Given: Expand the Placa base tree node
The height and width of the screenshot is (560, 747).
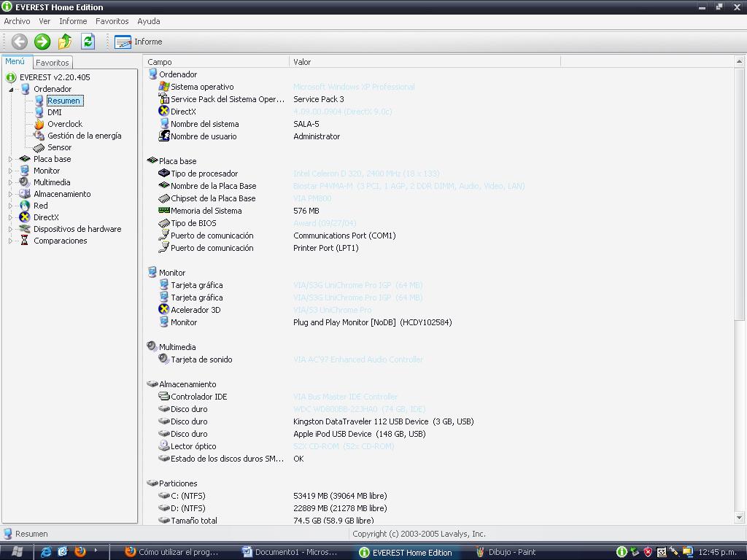Looking at the screenshot, I should pyautogui.click(x=10, y=159).
